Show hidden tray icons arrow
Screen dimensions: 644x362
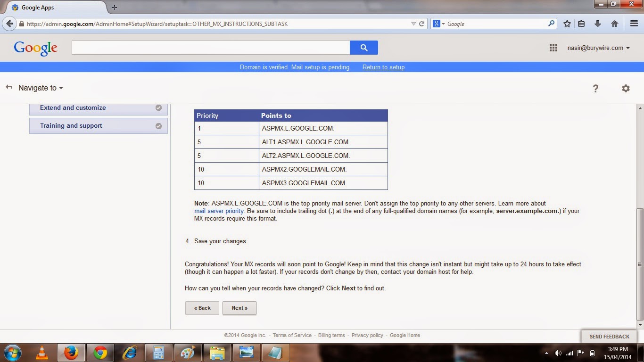pyautogui.click(x=547, y=353)
